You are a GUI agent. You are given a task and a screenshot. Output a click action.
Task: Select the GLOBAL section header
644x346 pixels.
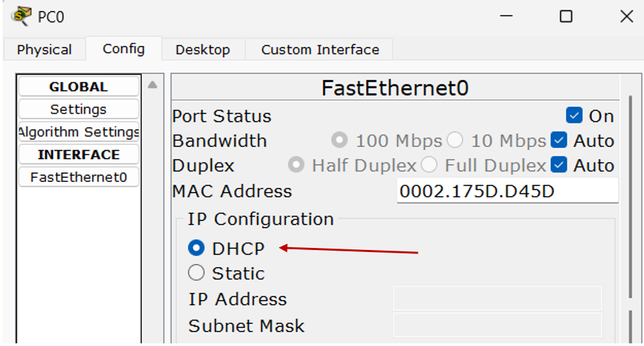click(78, 87)
